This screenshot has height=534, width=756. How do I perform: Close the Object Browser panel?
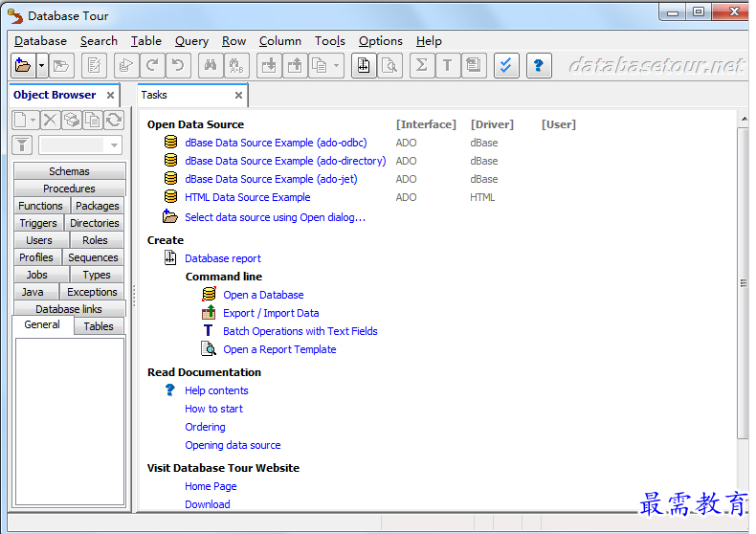coord(110,95)
